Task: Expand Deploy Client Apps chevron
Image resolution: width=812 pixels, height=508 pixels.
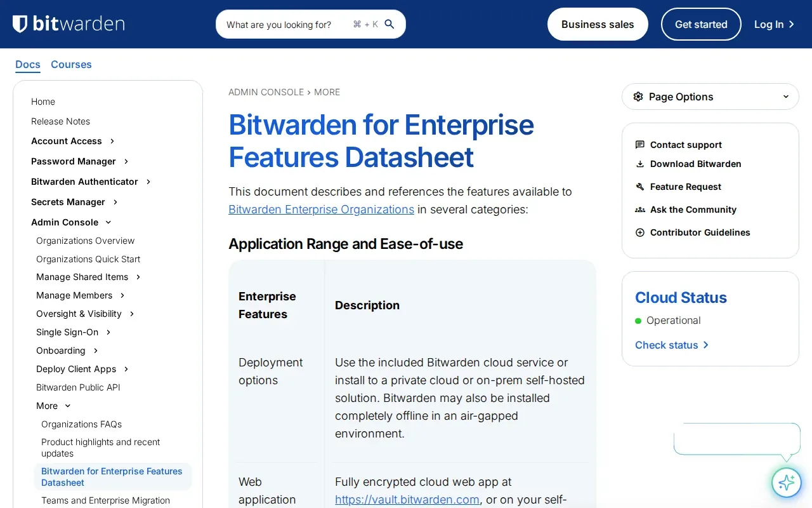Action: point(126,369)
